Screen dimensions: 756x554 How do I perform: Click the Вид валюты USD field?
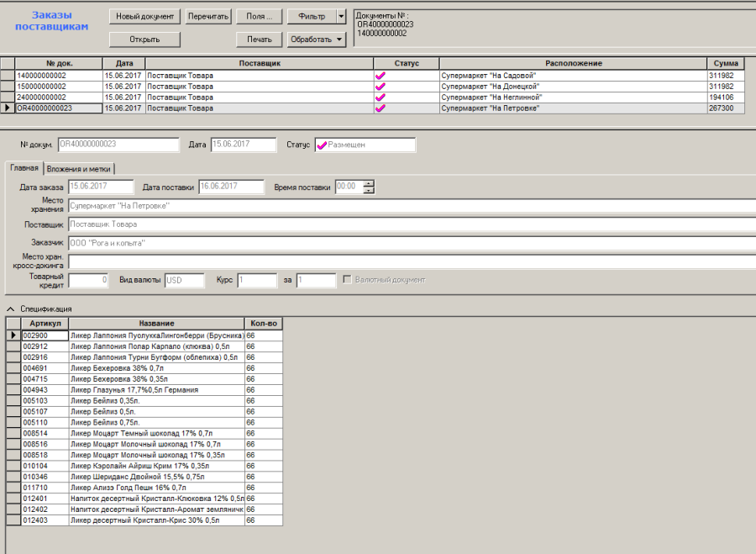(x=185, y=281)
